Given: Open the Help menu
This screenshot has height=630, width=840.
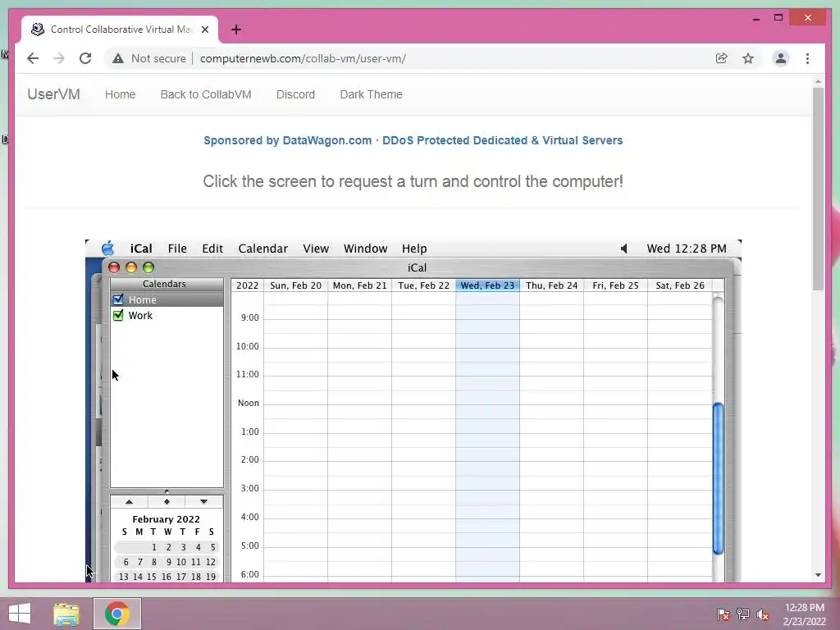Looking at the screenshot, I should [x=414, y=249].
